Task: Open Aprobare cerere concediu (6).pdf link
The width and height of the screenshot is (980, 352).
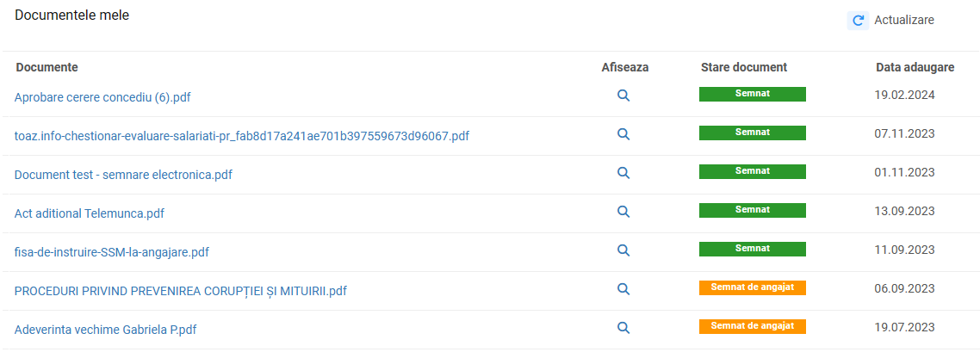Action: (103, 97)
